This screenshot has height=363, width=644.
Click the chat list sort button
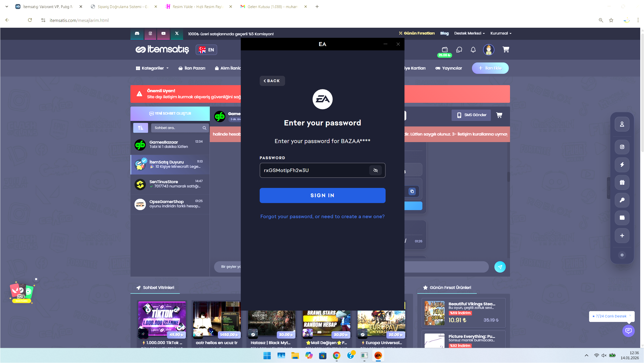[x=141, y=128]
